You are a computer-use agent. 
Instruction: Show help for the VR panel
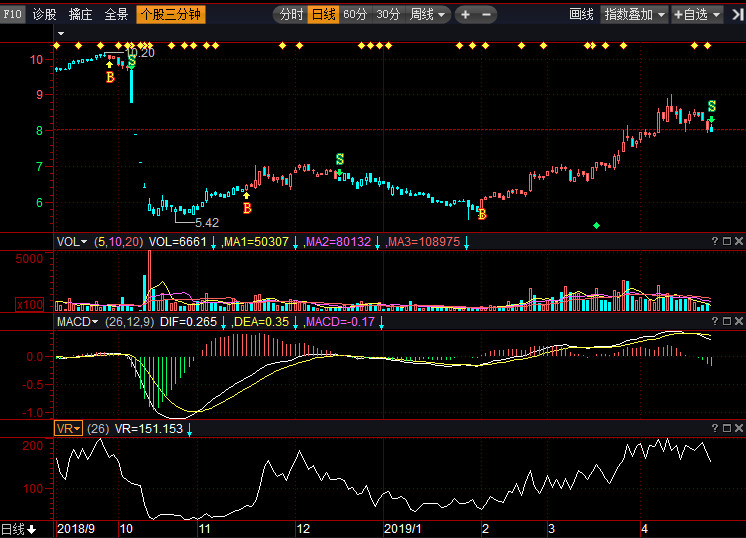[x=715, y=428]
